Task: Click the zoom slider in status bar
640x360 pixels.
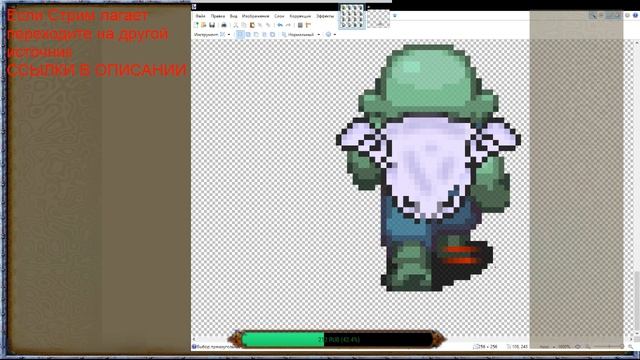Action: [609, 347]
